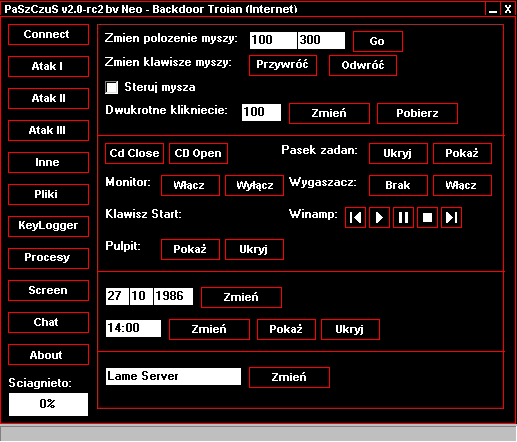Switch to the Pliki section
517x442 pixels.
pos(48,194)
